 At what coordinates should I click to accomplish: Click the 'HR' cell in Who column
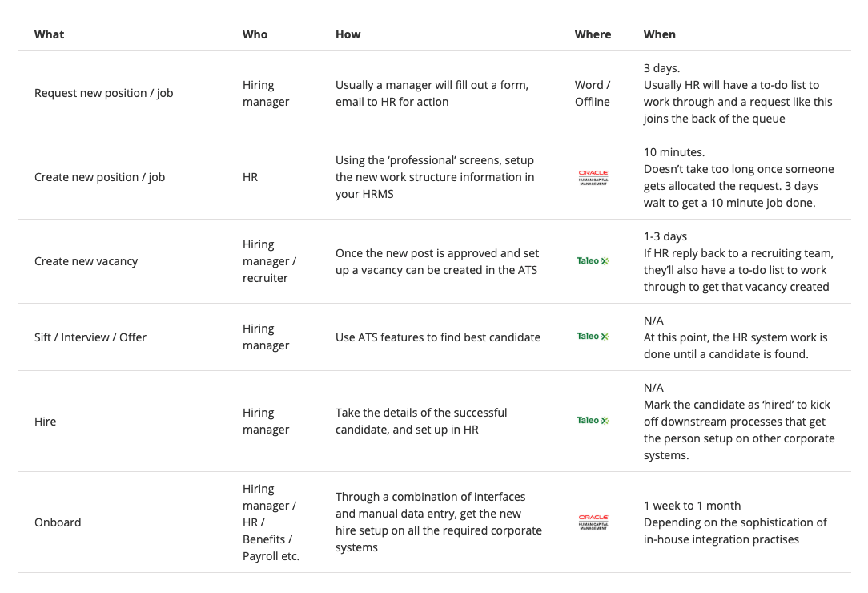(x=250, y=177)
